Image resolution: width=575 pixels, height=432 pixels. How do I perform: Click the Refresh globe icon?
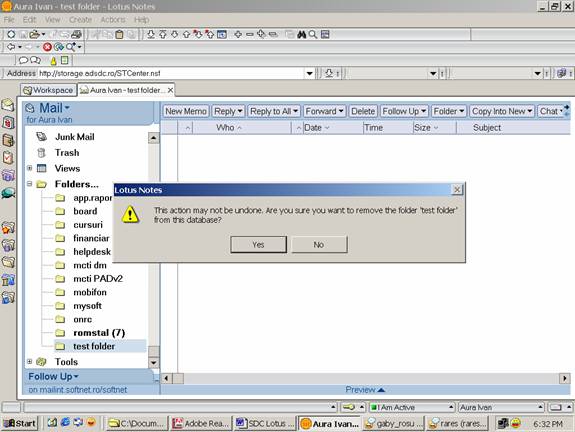(x=59, y=47)
